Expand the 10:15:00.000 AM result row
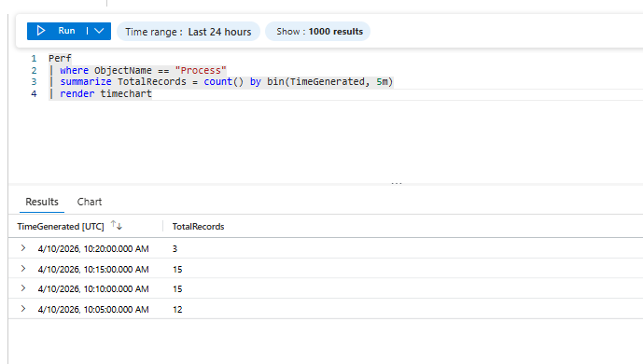The image size is (643, 364). point(23,269)
